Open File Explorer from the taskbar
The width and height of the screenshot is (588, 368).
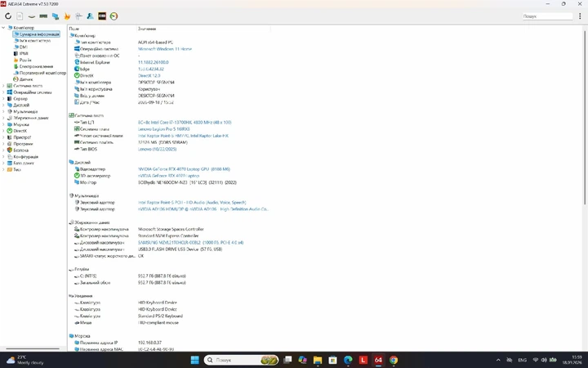tap(318, 360)
